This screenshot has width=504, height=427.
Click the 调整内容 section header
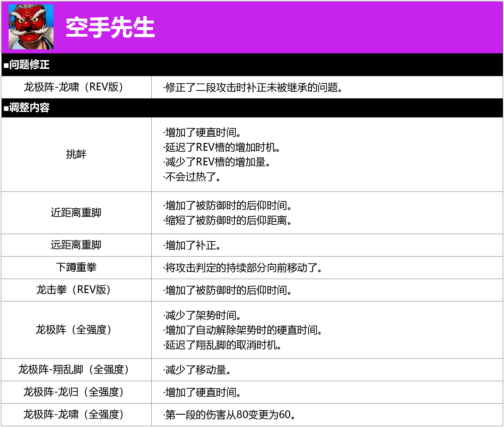point(27,107)
